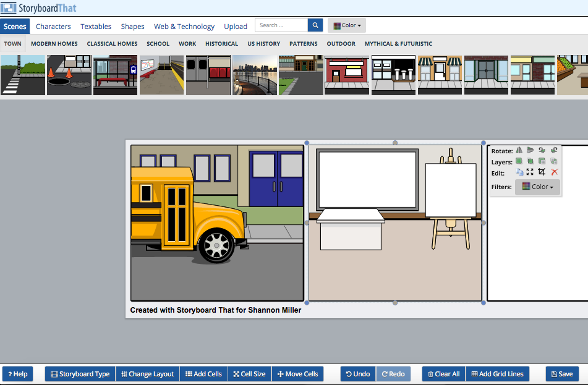Flip the selected scene horizontally
The image size is (588, 385).
(x=519, y=150)
